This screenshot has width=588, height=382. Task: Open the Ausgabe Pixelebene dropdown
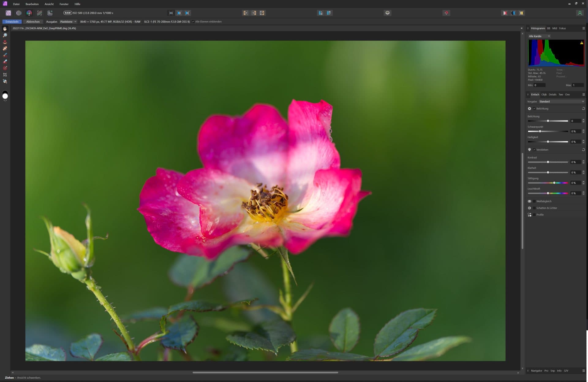click(x=68, y=21)
